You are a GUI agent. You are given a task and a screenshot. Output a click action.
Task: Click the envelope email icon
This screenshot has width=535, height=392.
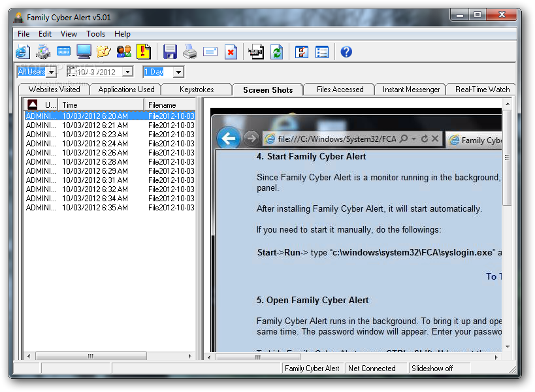click(x=210, y=52)
